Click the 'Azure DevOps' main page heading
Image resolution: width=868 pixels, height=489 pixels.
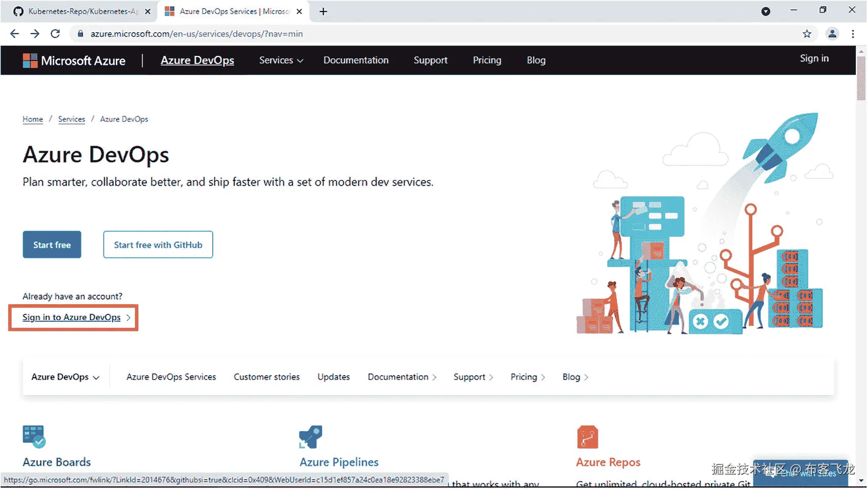[96, 155]
